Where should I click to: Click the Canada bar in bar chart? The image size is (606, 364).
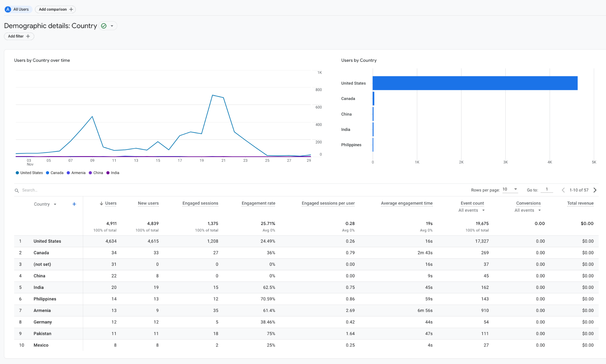coord(373,98)
